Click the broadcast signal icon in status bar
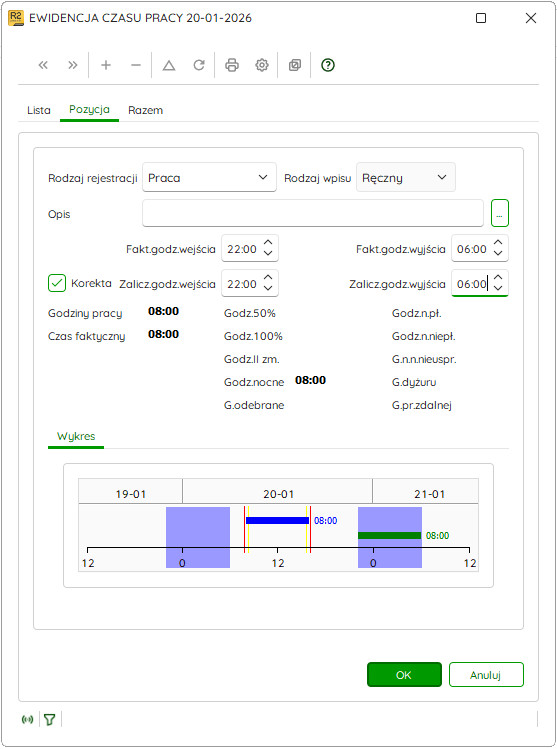 click(x=28, y=719)
